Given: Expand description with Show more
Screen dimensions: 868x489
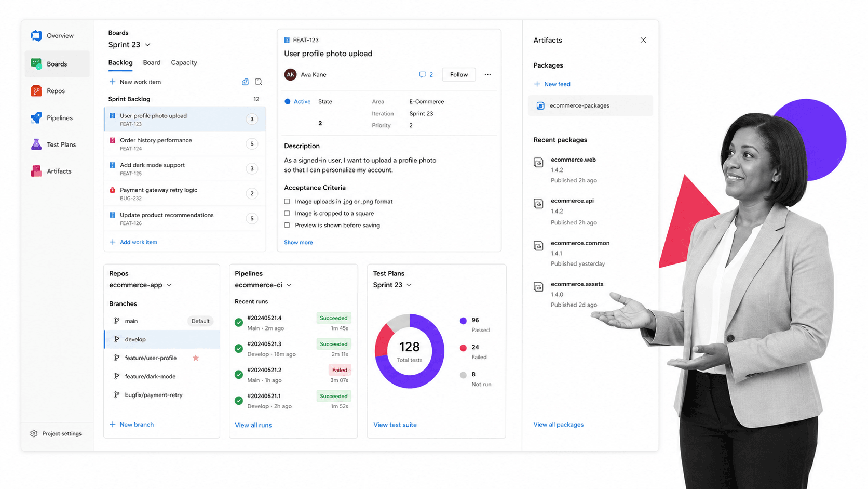Looking at the screenshot, I should 299,242.
